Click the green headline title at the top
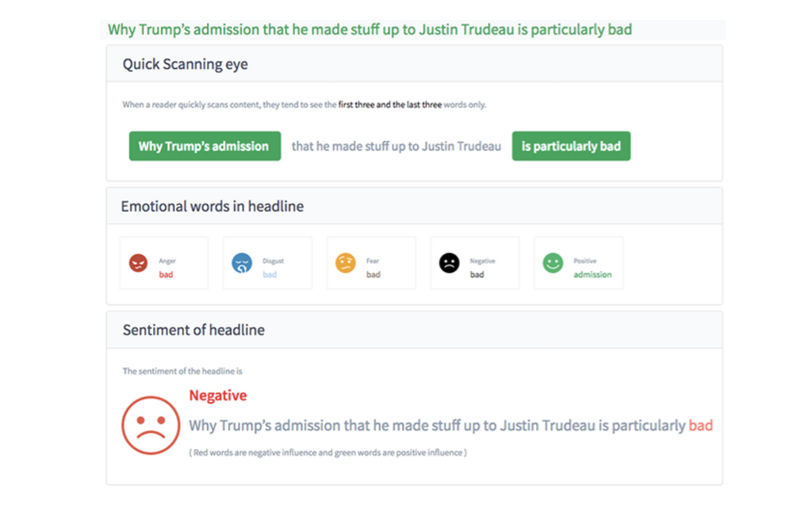Viewport: 812px width, 510px height. pyautogui.click(x=370, y=30)
